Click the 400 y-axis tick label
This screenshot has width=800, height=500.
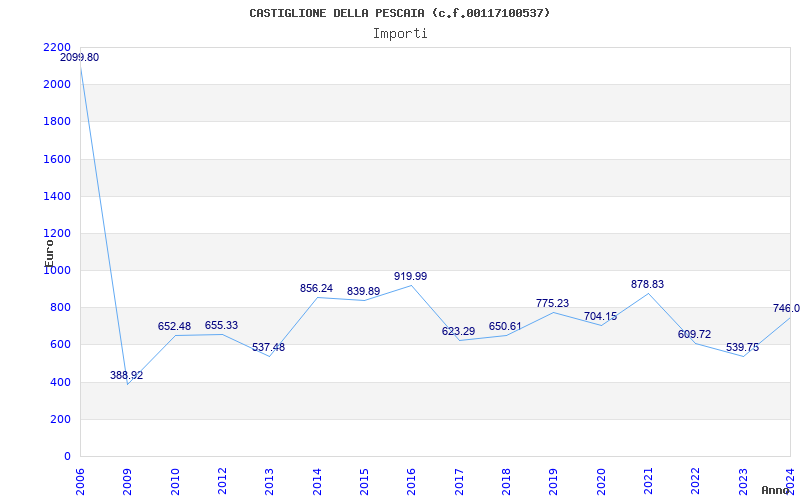click(61, 382)
